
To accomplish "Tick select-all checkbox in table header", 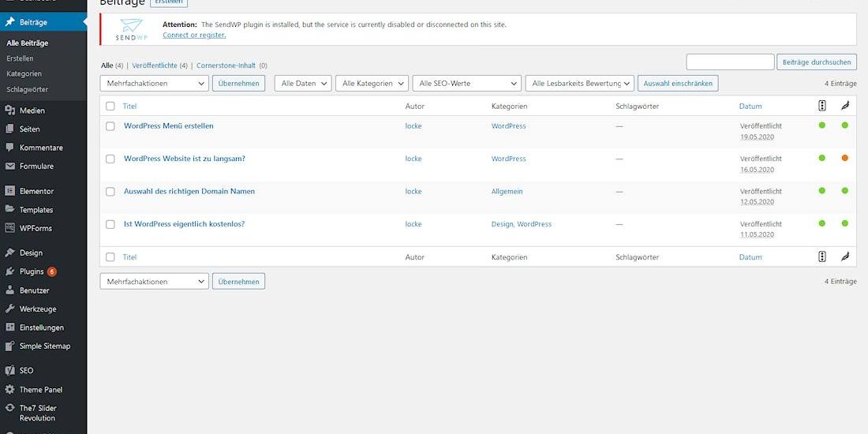I will tap(110, 107).
